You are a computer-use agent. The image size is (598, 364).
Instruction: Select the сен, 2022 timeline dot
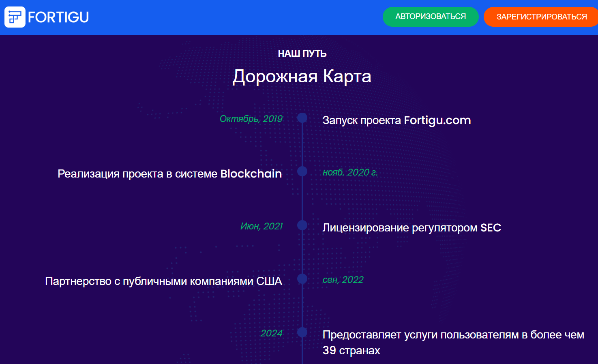click(302, 279)
